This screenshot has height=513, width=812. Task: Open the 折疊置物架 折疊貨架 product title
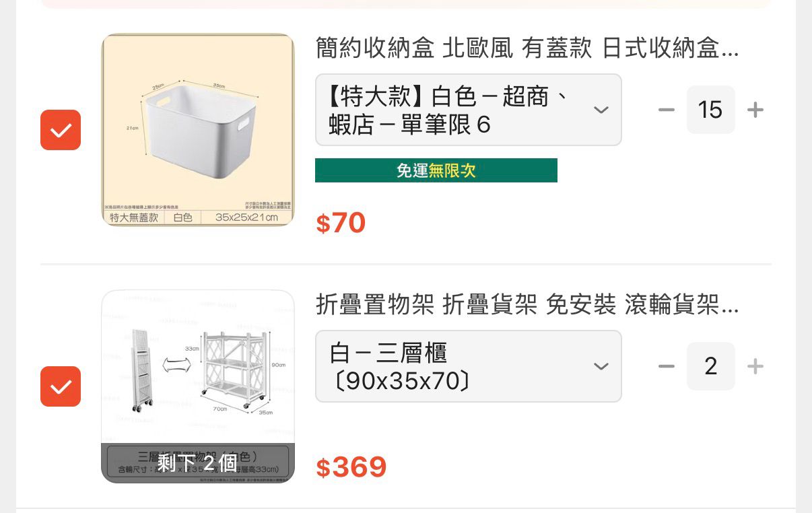527,305
